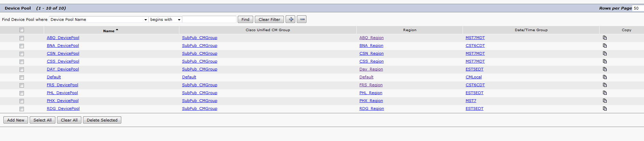
Task: Click the Add New button
Action: (x=16, y=120)
